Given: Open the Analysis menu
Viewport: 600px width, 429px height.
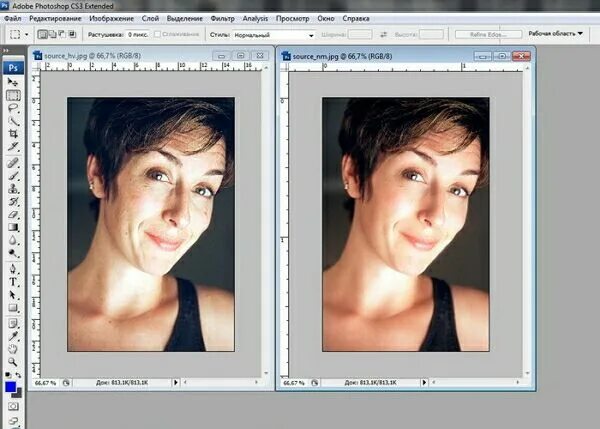Looking at the screenshot, I should [x=255, y=18].
